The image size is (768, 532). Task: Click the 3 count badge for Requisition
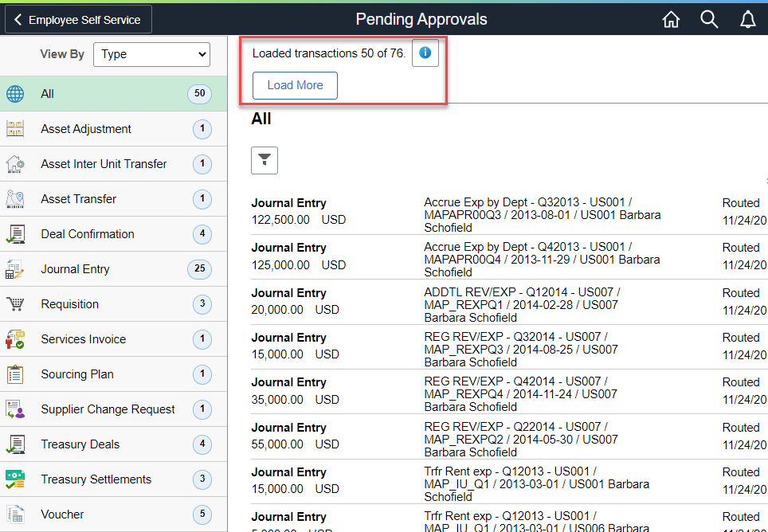202,304
